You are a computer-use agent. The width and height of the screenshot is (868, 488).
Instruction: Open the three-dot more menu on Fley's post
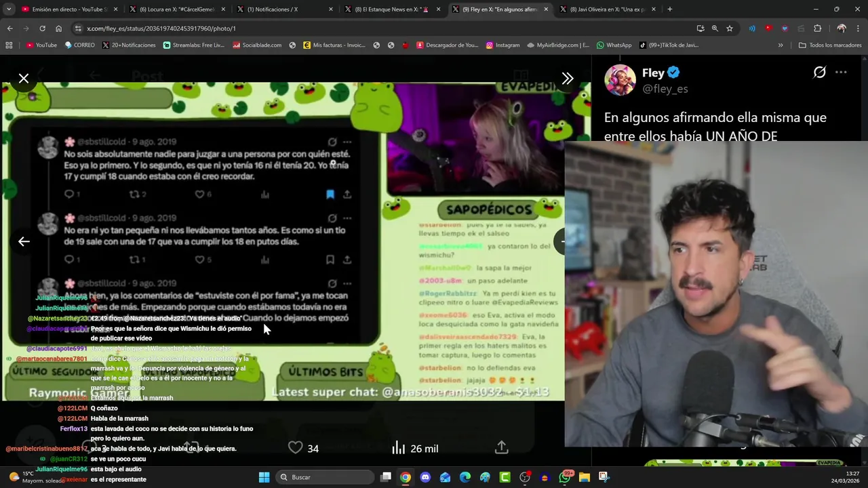tap(841, 73)
